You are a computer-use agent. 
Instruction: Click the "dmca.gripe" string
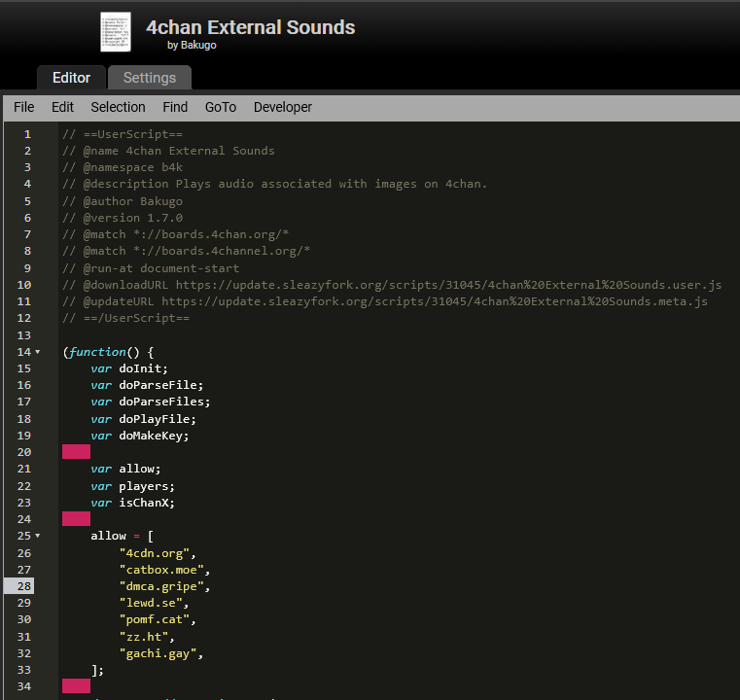[161, 586]
